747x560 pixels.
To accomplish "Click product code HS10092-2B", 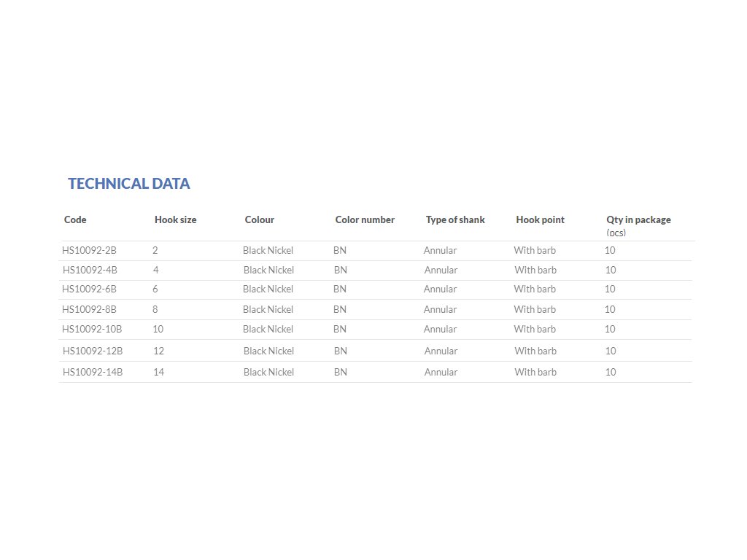I will tap(90, 250).
